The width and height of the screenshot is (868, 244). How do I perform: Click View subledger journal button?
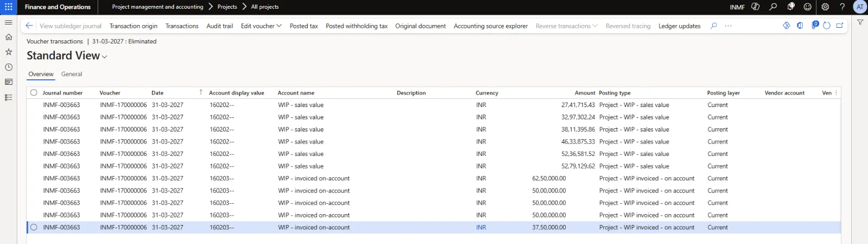(x=71, y=26)
